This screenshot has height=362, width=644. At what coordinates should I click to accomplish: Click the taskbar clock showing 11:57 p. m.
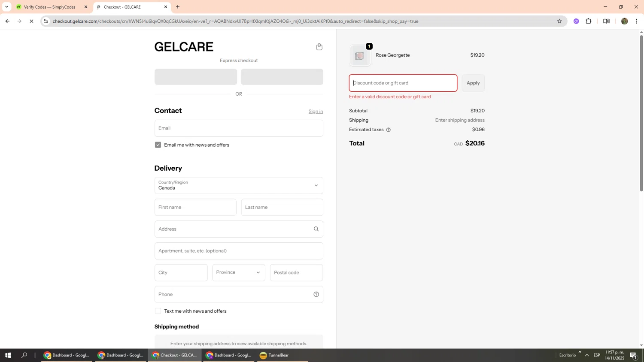point(614,355)
